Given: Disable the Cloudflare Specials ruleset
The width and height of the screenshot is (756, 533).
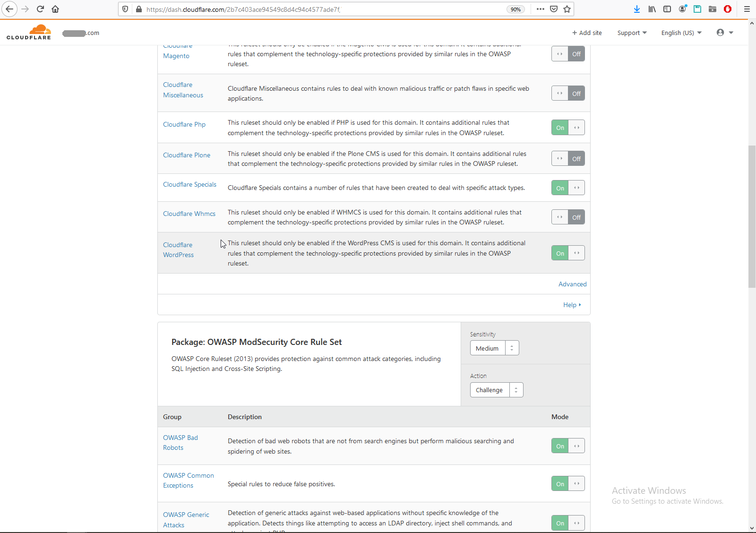Looking at the screenshot, I should [568, 188].
